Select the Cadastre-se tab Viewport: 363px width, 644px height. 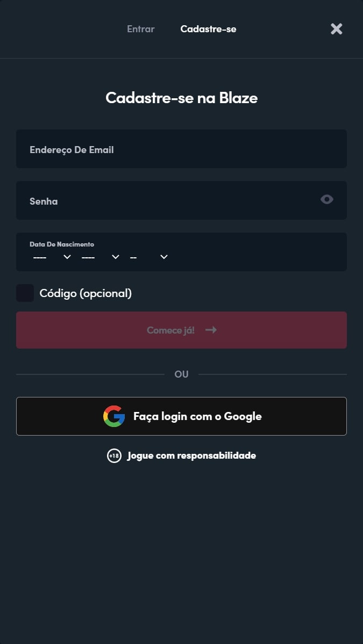[x=208, y=29]
